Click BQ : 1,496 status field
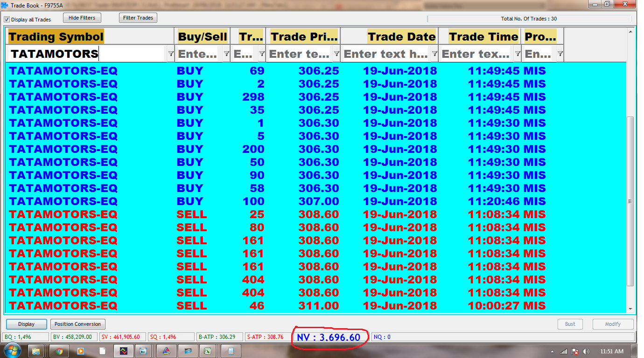644x358 pixels. pyautogui.click(x=26, y=337)
